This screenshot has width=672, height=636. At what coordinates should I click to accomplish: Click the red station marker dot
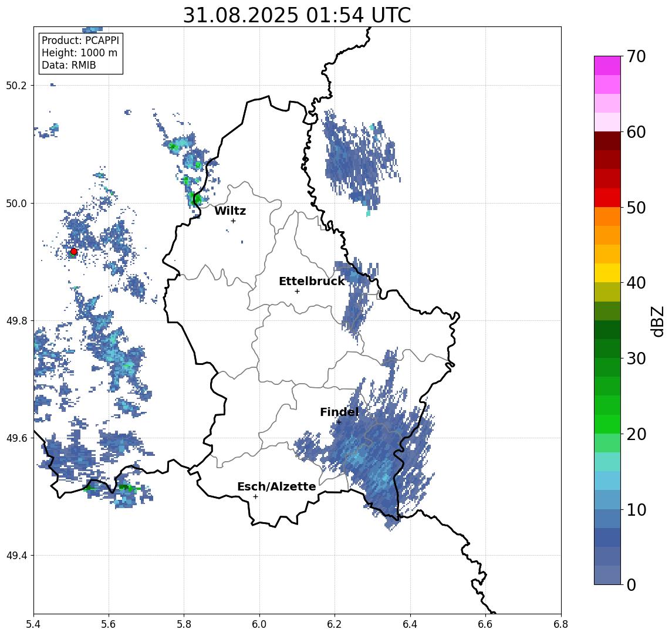pyautogui.click(x=74, y=252)
